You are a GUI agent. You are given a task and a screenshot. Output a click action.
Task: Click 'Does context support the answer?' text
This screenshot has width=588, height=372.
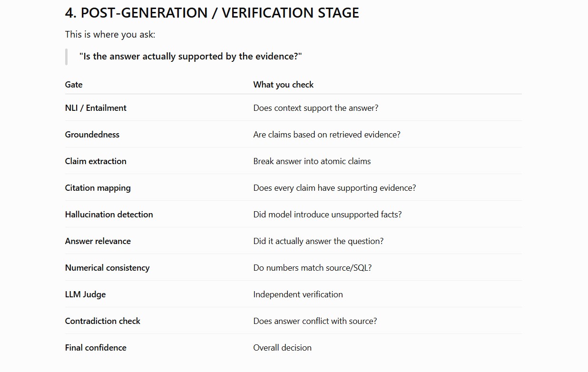(316, 108)
